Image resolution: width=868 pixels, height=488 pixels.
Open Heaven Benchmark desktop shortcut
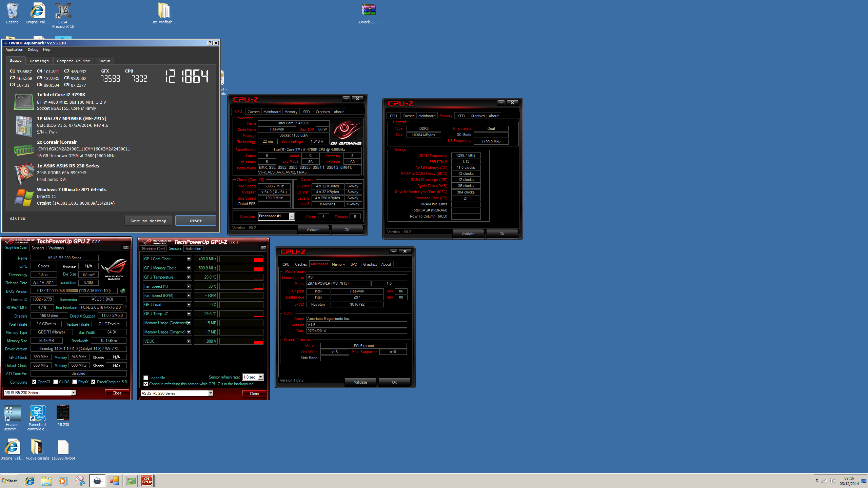tap(12, 418)
